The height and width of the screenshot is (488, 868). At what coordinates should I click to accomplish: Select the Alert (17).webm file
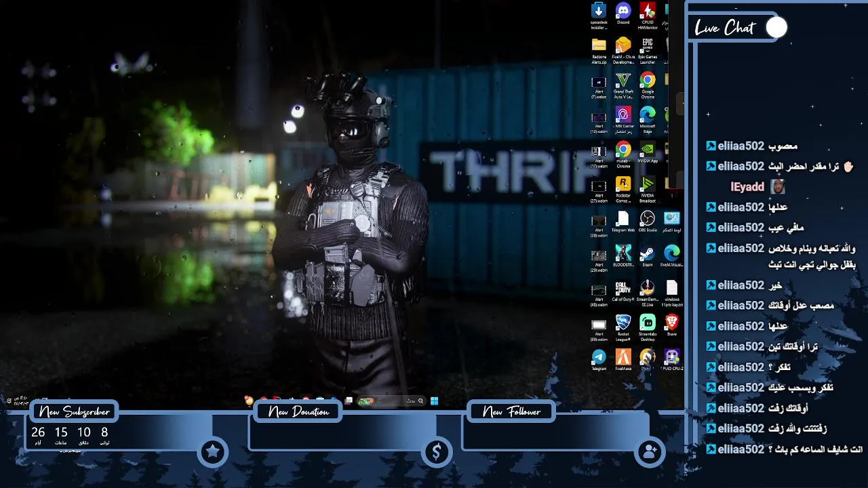[599, 156]
